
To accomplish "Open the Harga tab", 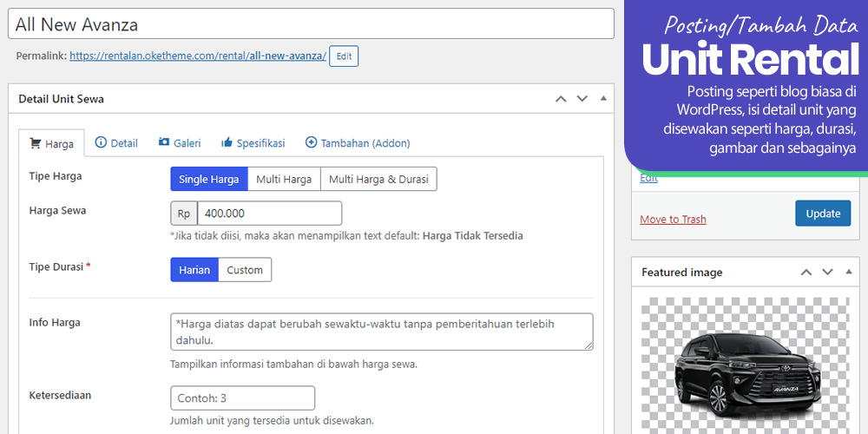I will point(51,143).
